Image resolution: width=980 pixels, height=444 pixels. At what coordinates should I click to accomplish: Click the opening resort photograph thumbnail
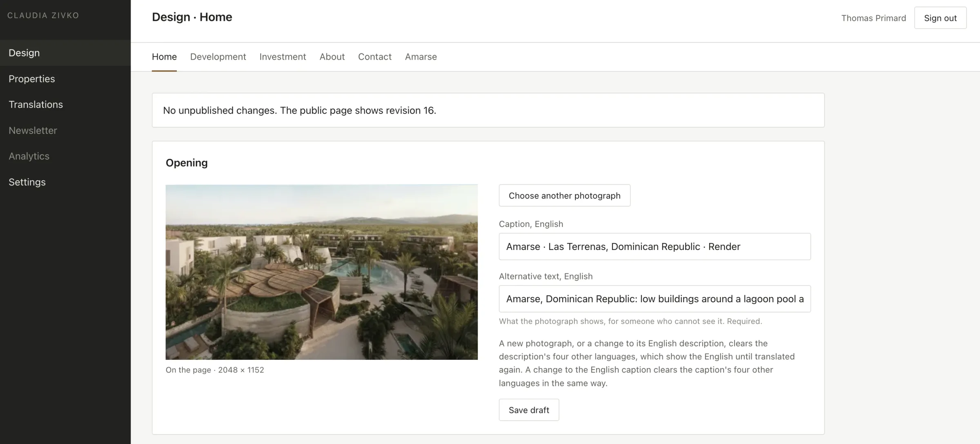coord(321,272)
